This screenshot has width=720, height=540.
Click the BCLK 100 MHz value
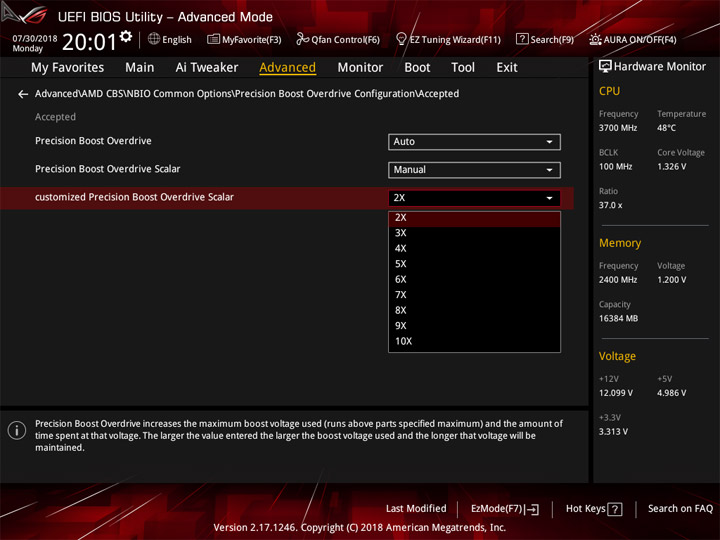[615, 167]
